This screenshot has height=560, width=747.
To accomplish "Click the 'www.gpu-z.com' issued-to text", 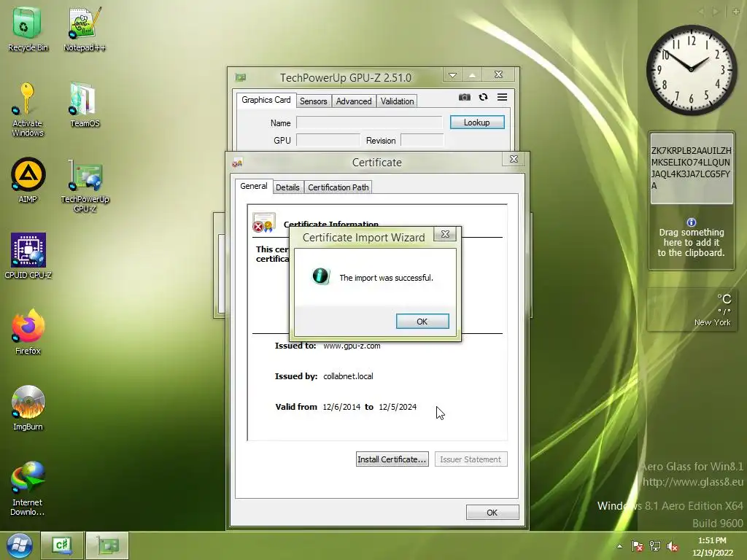I will point(352,346).
